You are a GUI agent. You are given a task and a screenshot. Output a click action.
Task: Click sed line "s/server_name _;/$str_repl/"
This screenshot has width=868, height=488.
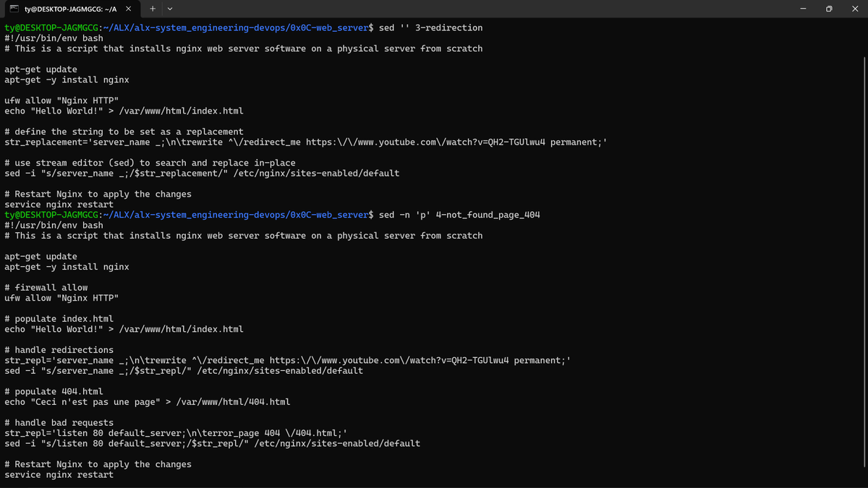click(184, 371)
